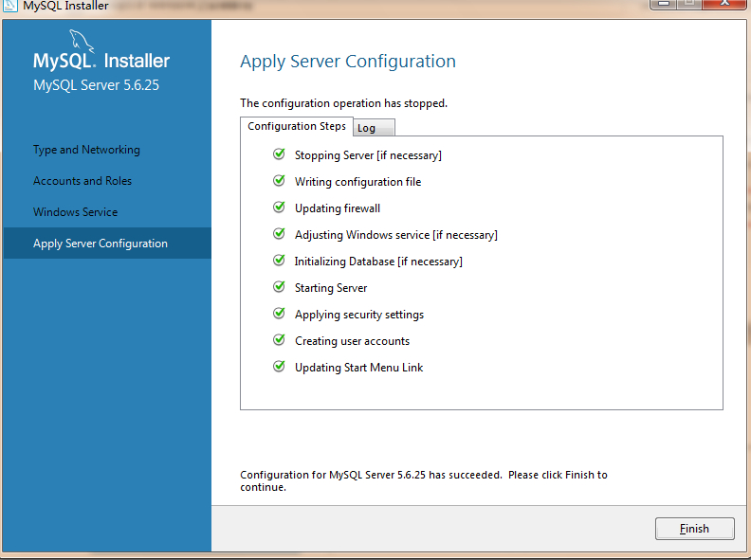
Task: Click the Starting Server step text
Action: 331,288
